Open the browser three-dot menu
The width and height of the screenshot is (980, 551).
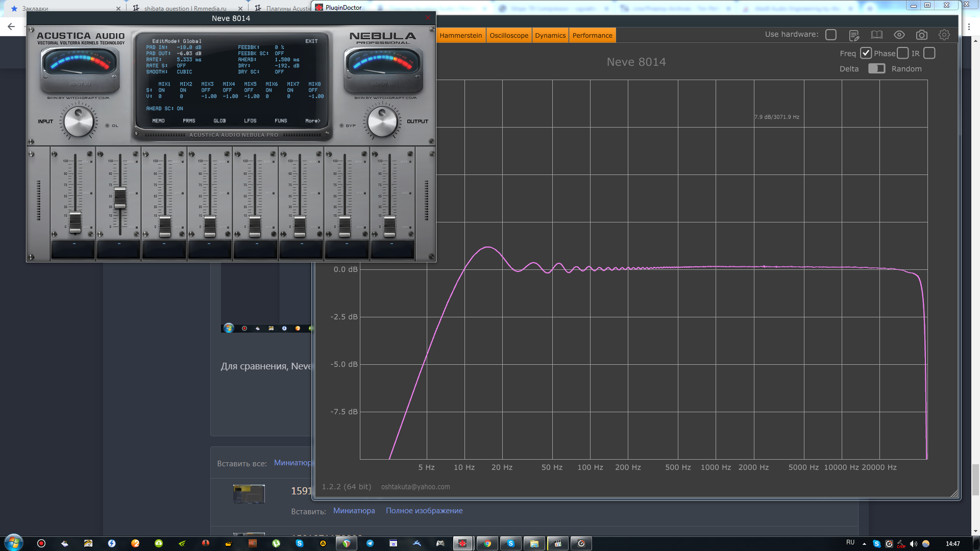[x=969, y=27]
